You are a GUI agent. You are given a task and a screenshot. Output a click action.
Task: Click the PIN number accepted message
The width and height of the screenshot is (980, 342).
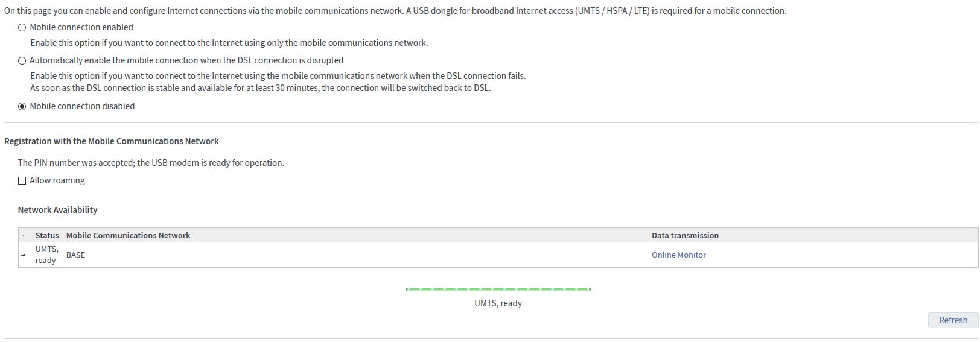(x=151, y=163)
